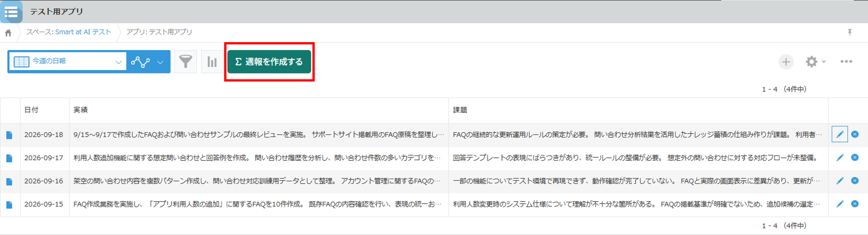Edit the 2026-09-17 record with pencil icon

coord(840,157)
